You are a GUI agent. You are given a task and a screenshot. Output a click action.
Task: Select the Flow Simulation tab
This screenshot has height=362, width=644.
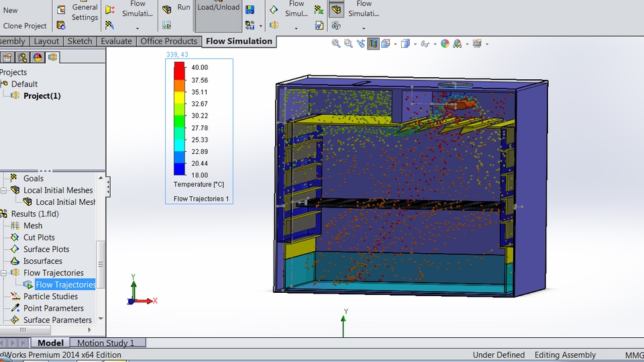(239, 41)
